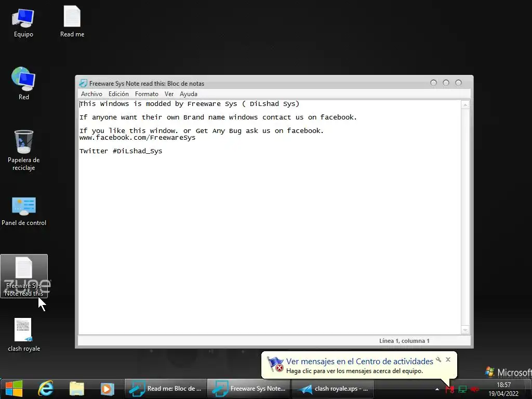Open the Equipo desktop icon
532x399 pixels.
click(23, 23)
